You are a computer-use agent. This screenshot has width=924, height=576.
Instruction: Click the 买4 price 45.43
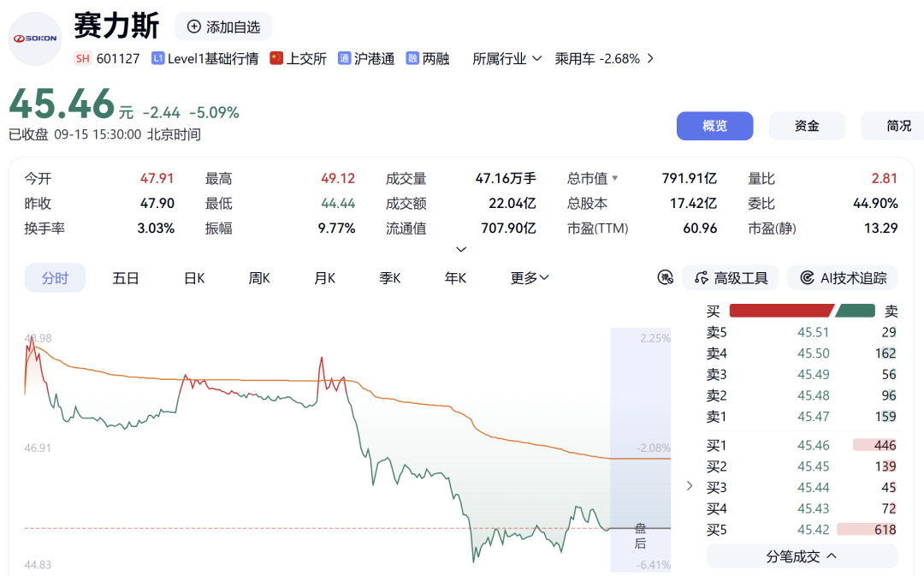[814, 508]
